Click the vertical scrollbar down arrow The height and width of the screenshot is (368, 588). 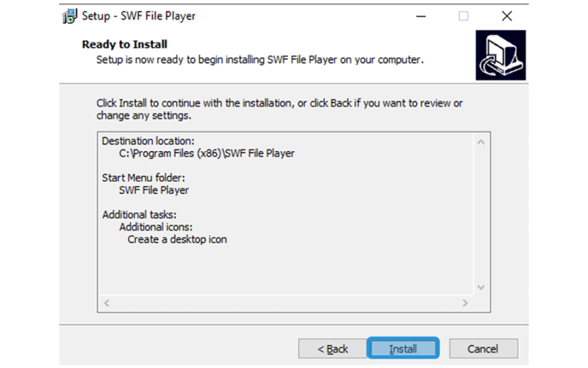pyautogui.click(x=481, y=287)
